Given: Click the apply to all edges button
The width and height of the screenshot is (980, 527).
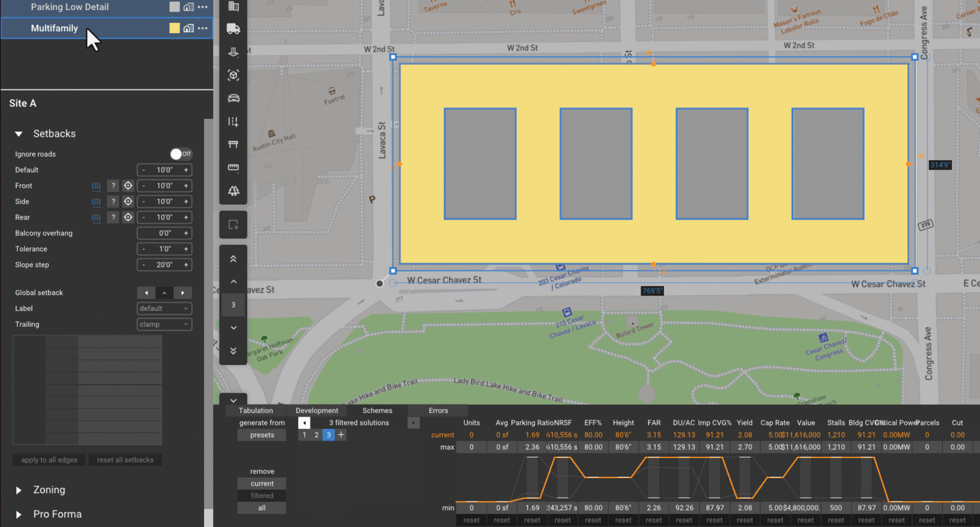Looking at the screenshot, I should (49, 460).
